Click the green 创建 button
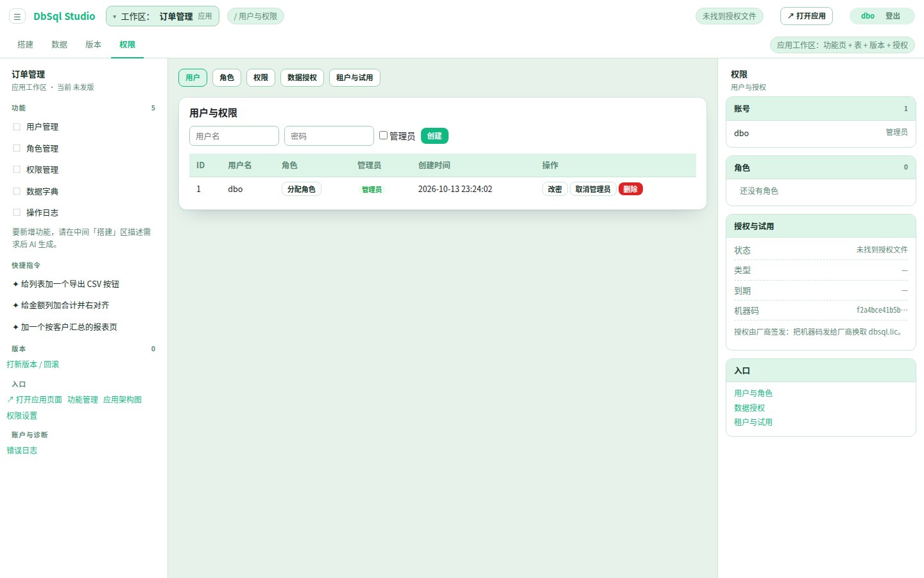This screenshot has width=924, height=578. pos(434,136)
